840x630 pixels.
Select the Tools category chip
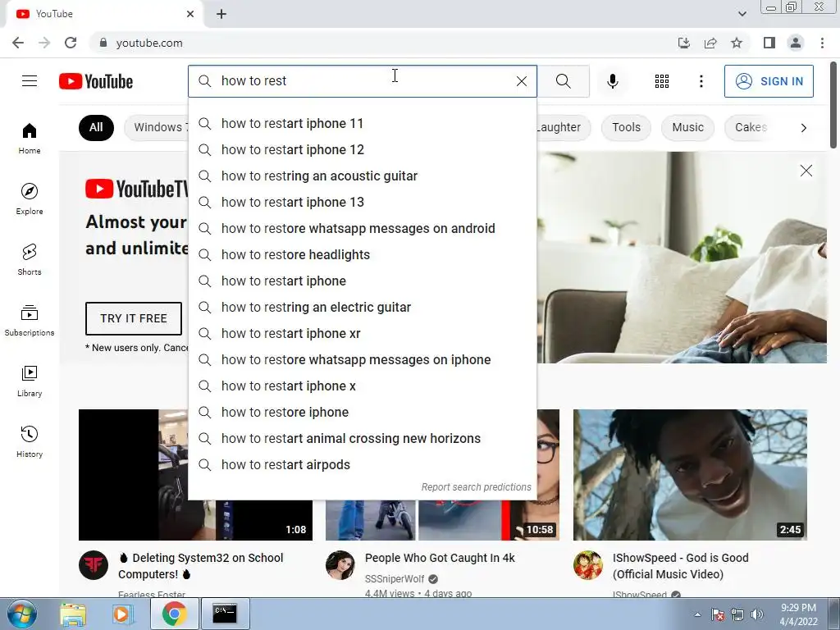(x=626, y=127)
